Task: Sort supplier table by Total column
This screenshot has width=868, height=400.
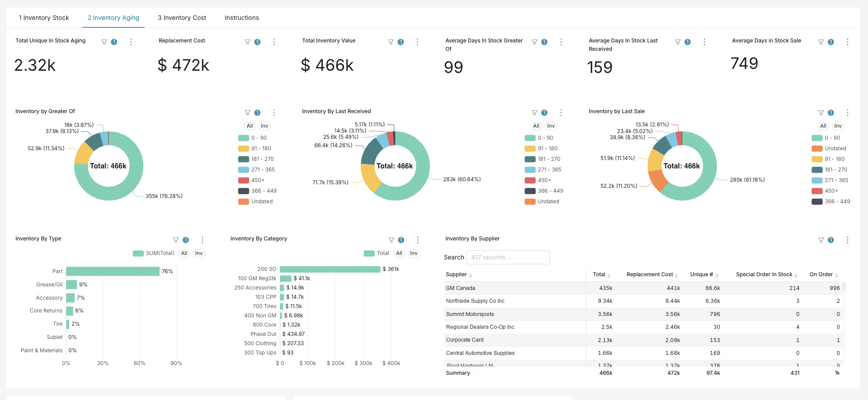Action: click(602, 275)
